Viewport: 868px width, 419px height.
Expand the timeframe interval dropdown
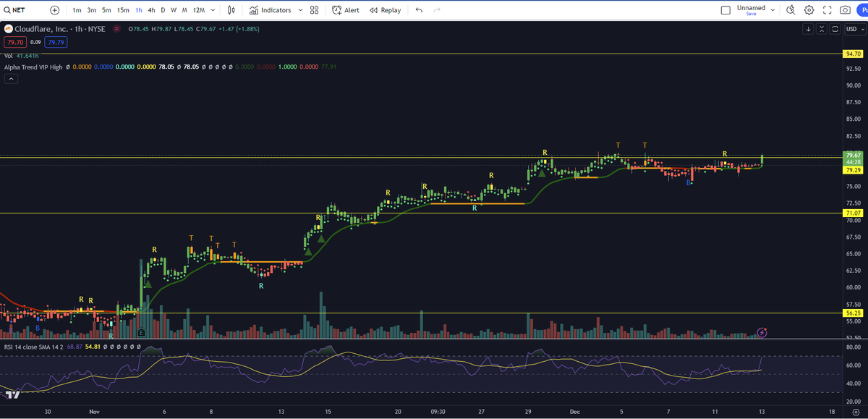[213, 10]
